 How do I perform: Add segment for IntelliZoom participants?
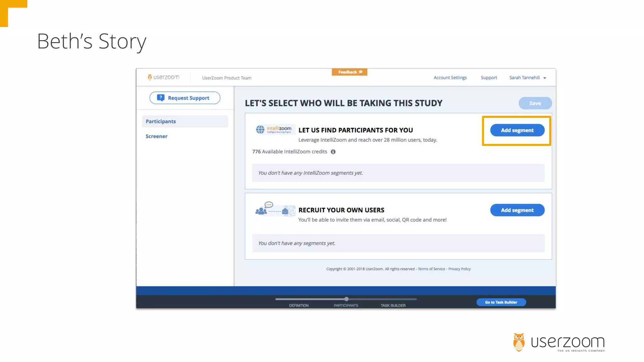[517, 130]
